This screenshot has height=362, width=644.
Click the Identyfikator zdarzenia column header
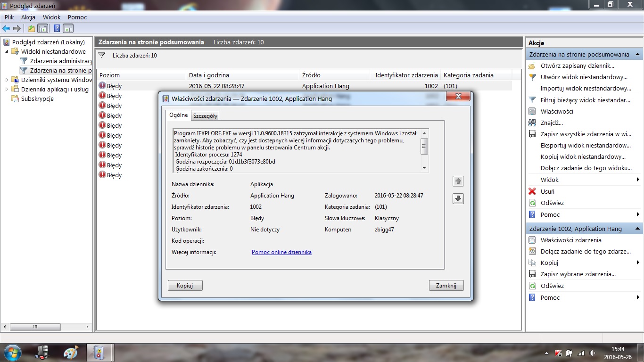point(406,75)
